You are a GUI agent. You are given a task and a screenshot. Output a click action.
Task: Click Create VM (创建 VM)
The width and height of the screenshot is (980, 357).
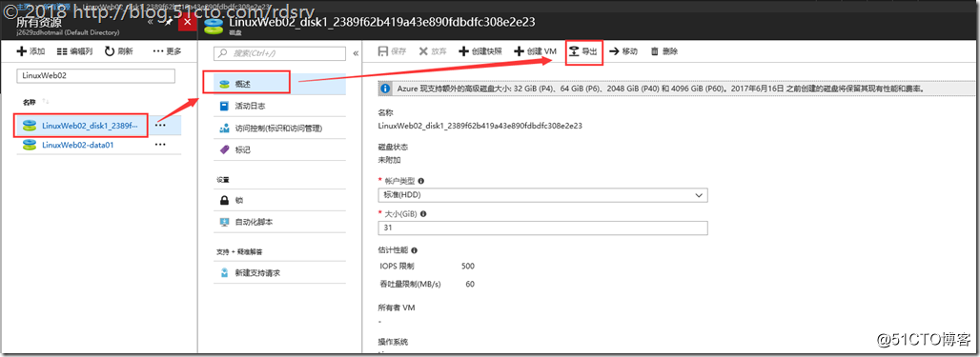click(535, 51)
